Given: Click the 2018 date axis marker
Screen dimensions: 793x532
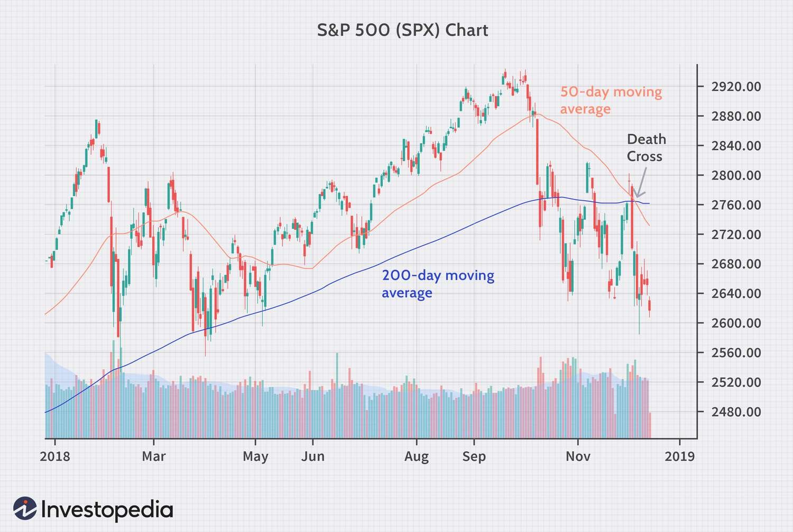Looking at the screenshot, I should coord(55,456).
